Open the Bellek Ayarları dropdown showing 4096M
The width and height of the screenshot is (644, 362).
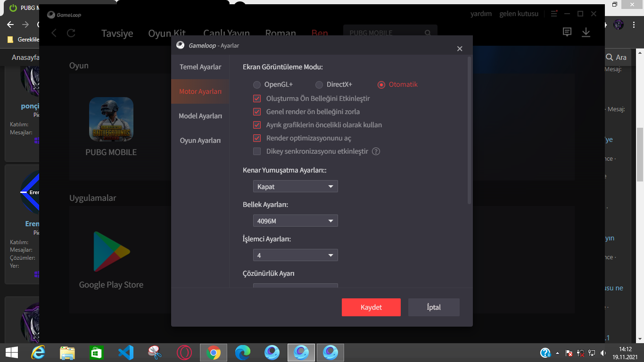(296, 221)
